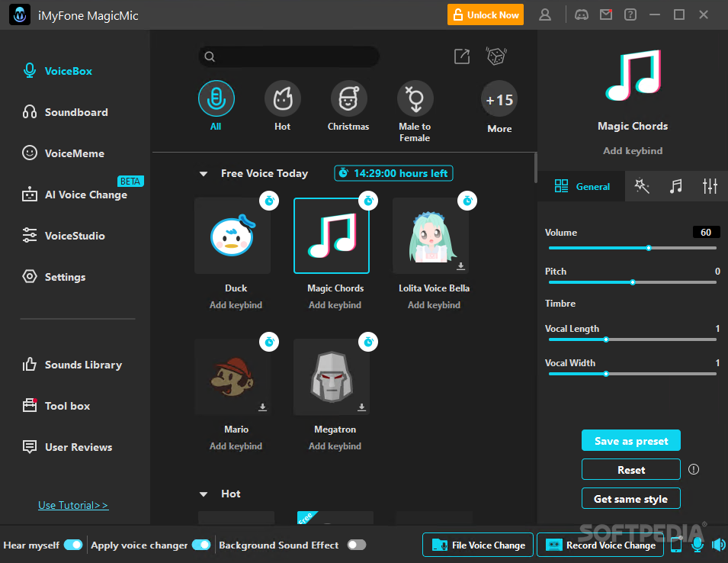Click Save as preset
Image resolution: width=728 pixels, height=563 pixels.
point(631,440)
